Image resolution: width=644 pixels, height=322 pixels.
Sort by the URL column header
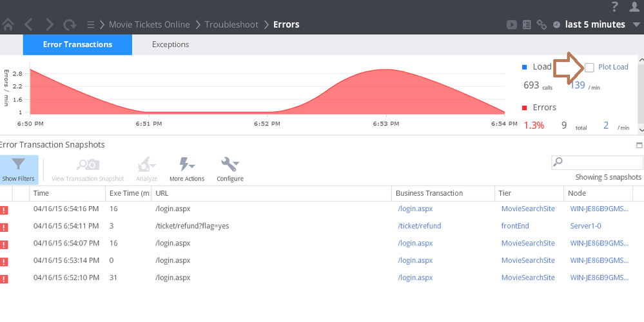click(x=271, y=193)
